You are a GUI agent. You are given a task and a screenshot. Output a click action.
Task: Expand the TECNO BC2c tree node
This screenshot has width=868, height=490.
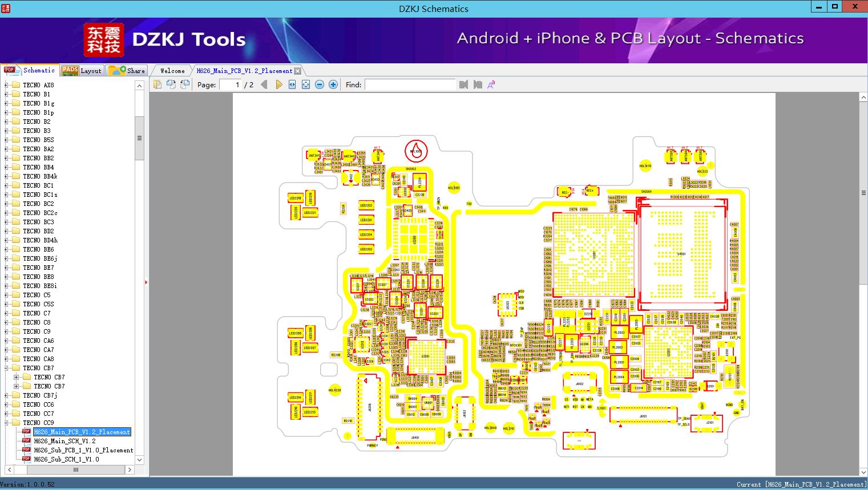click(x=6, y=213)
